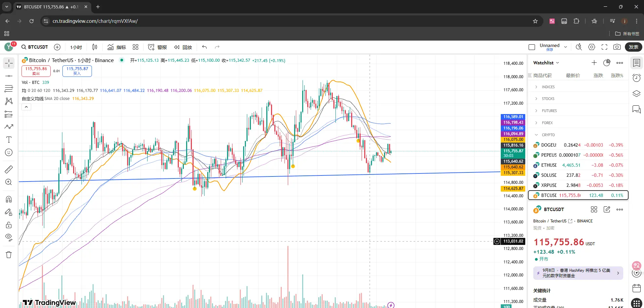This screenshot has width=644, height=308.
Task: Hide all drawings with eye icon
Action: (x=9, y=238)
